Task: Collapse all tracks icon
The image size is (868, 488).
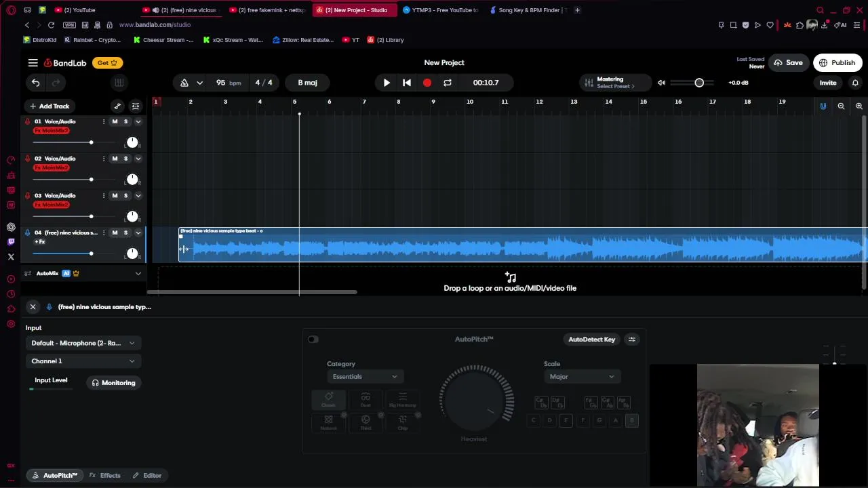Action: click(x=136, y=106)
